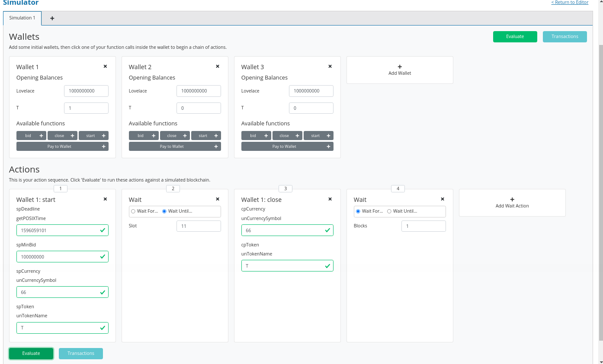This screenshot has width=603, height=364.
Task: Add close function from Wallet 1
Action: pyautogui.click(x=62, y=136)
